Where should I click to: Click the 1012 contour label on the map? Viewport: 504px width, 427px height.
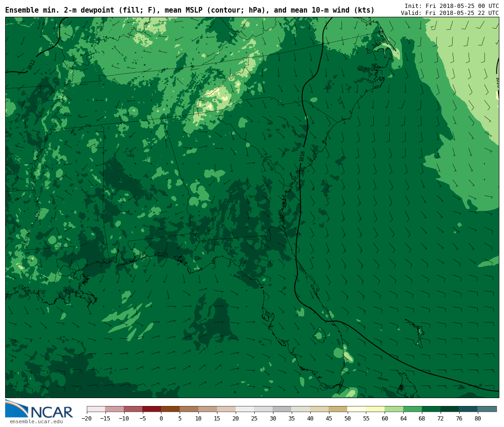click(x=31, y=65)
